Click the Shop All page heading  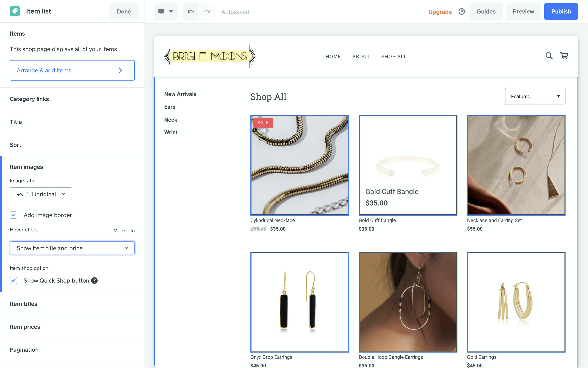(268, 97)
